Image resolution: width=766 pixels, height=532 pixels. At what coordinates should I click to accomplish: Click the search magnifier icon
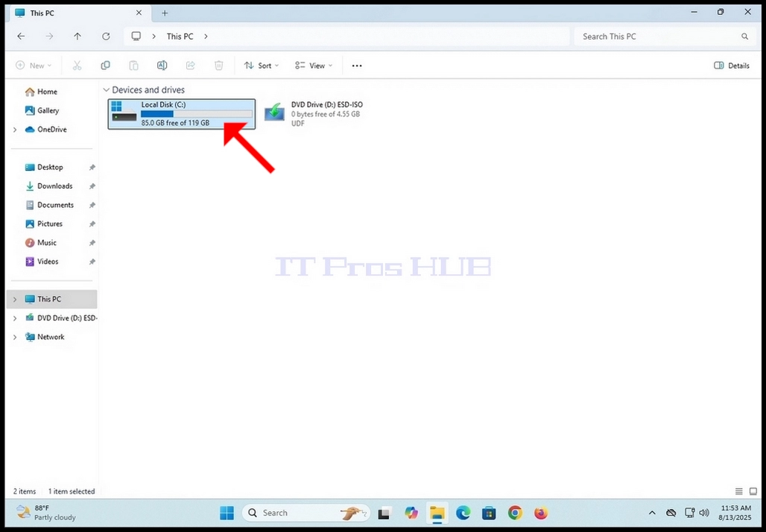tap(744, 37)
